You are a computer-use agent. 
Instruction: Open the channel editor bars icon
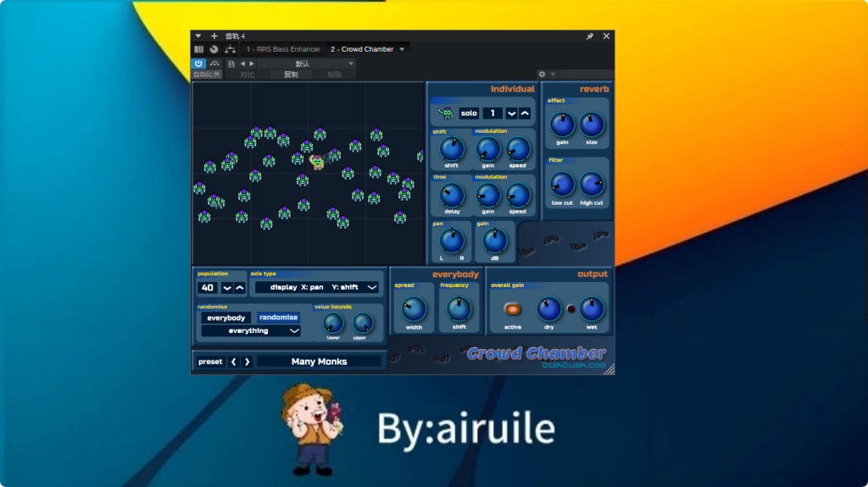(x=198, y=49)
